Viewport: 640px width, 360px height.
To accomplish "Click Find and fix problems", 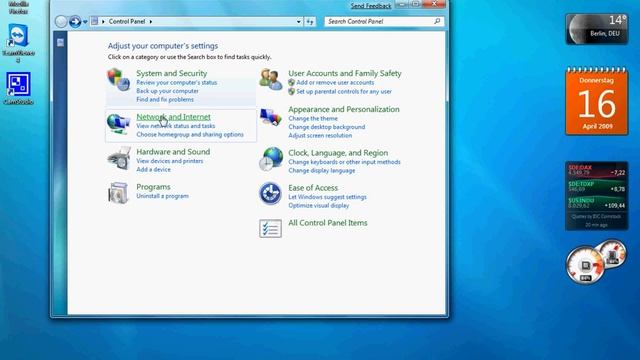I will [x=165, y=100].
